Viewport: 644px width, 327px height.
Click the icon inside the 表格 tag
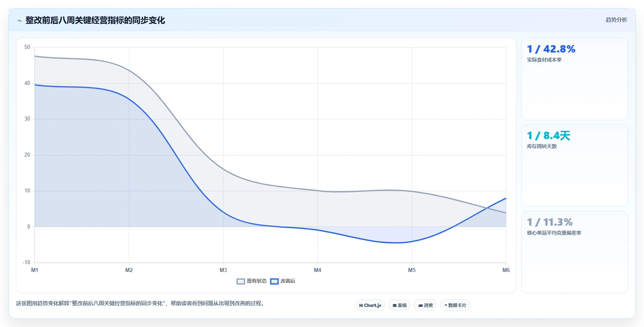(395, 305)
